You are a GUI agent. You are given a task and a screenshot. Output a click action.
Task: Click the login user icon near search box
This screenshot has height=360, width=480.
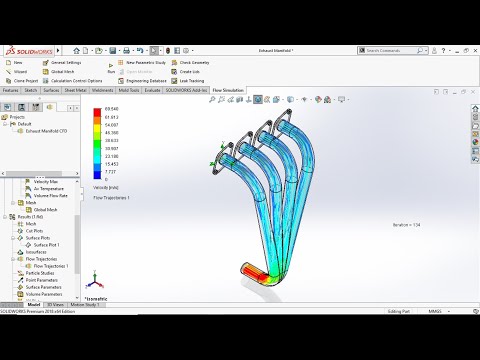pyautogui.click(x=434, y=51)
